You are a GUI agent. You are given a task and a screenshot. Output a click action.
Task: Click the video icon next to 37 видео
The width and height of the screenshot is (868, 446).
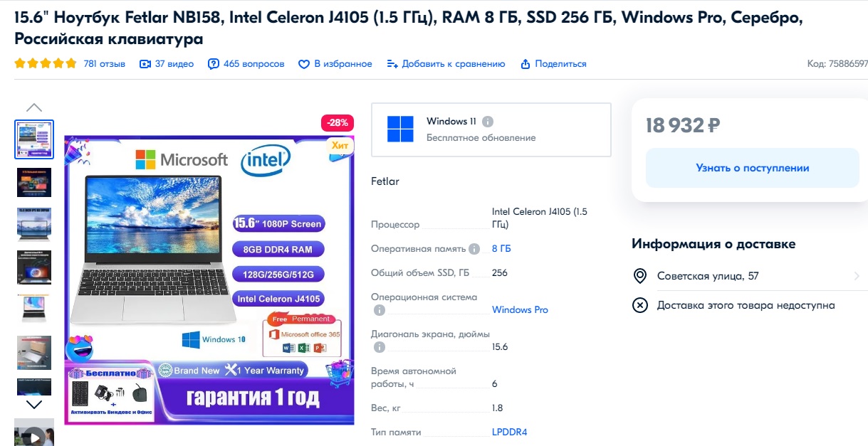[x=145, y=64]
